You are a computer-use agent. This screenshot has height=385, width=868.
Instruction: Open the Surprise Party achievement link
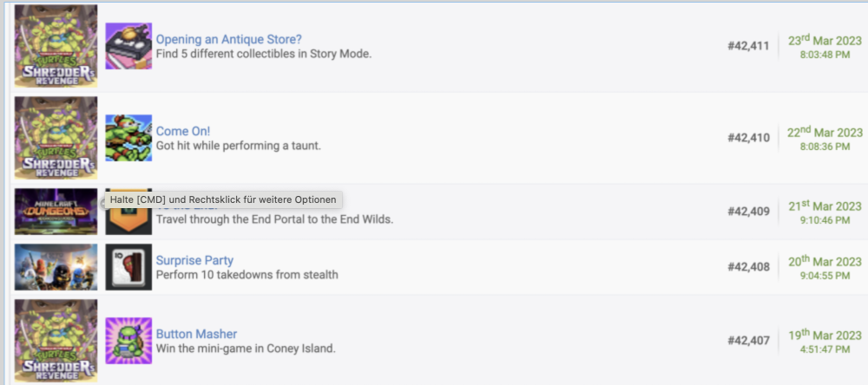point(194,260)
